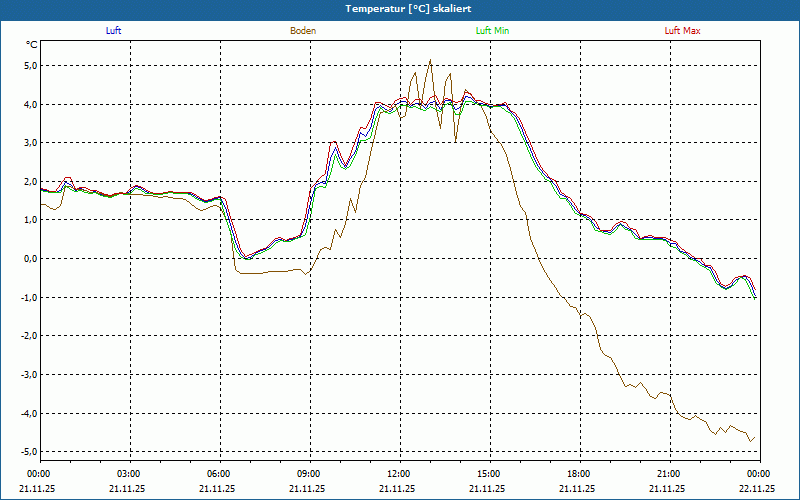Click the Boden curve peak above 5,0
The height and width of the screenshot is (500, 800).
430,60
